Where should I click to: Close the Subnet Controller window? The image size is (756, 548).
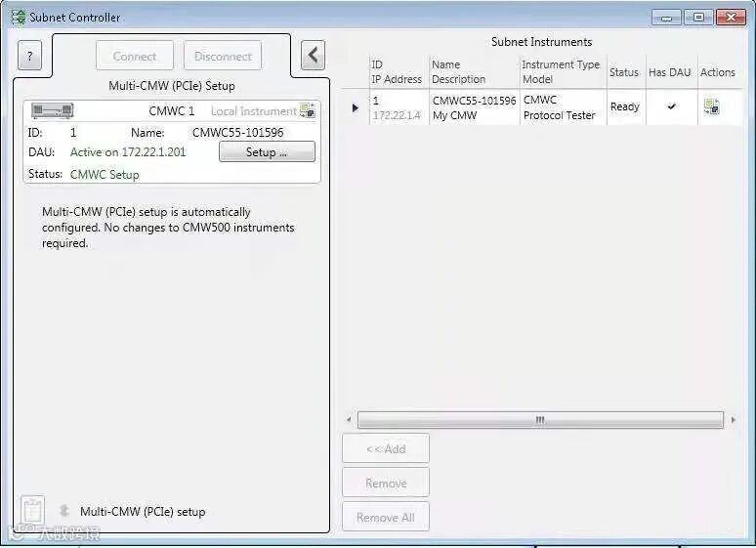click(732, 18)
